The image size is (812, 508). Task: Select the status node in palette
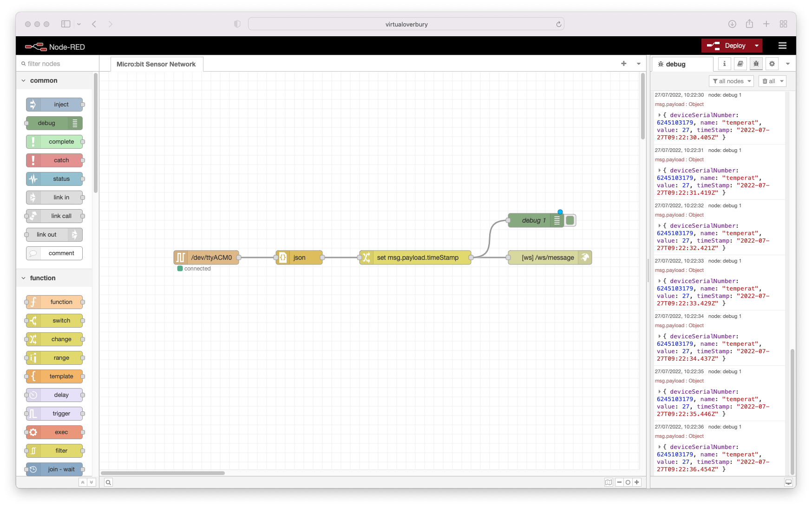coord(54,179)
